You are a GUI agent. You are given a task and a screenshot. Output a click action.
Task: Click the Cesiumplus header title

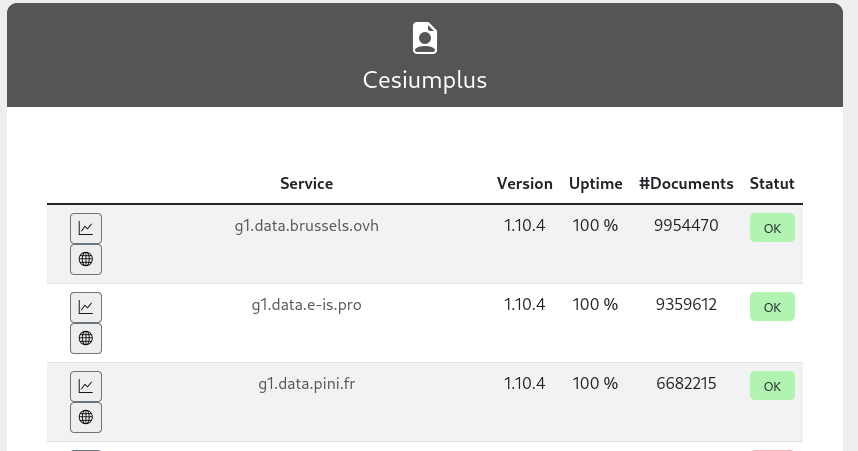(425, 80)
